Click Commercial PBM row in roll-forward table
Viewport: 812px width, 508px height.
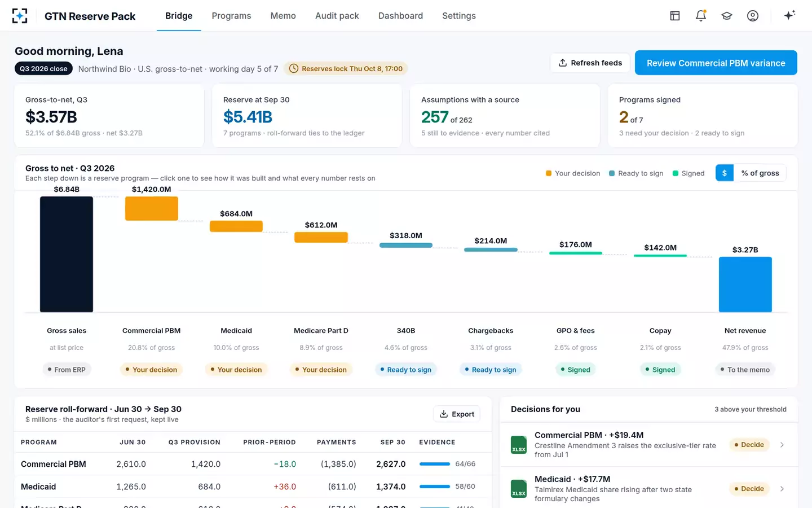tap(253, 464)
